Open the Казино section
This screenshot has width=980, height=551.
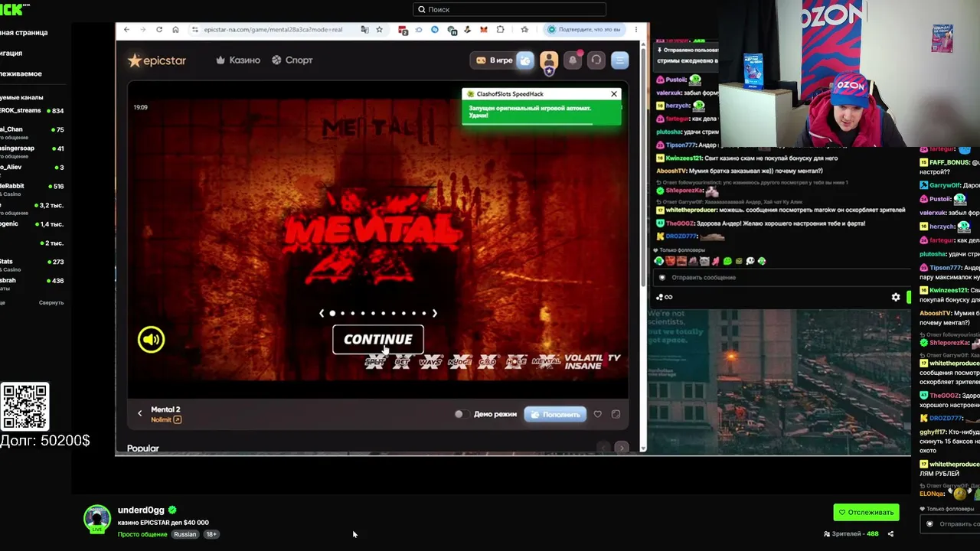pyautogui.click(x=238, y=60)
